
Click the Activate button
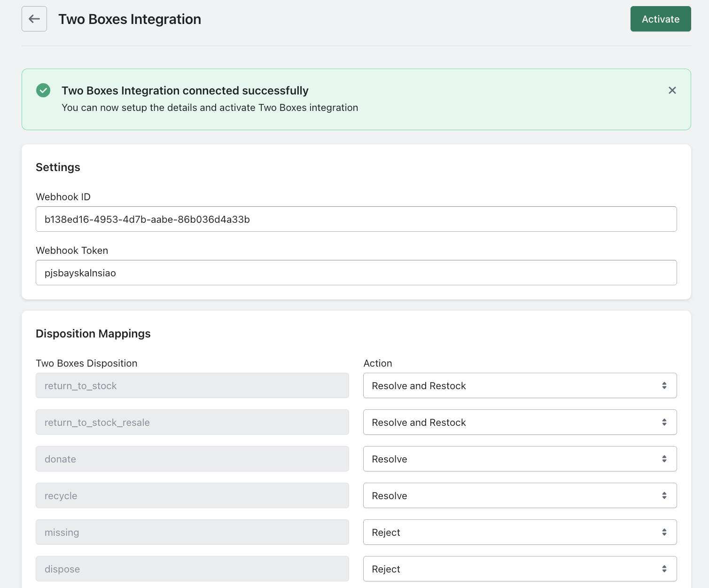point(661,19)
